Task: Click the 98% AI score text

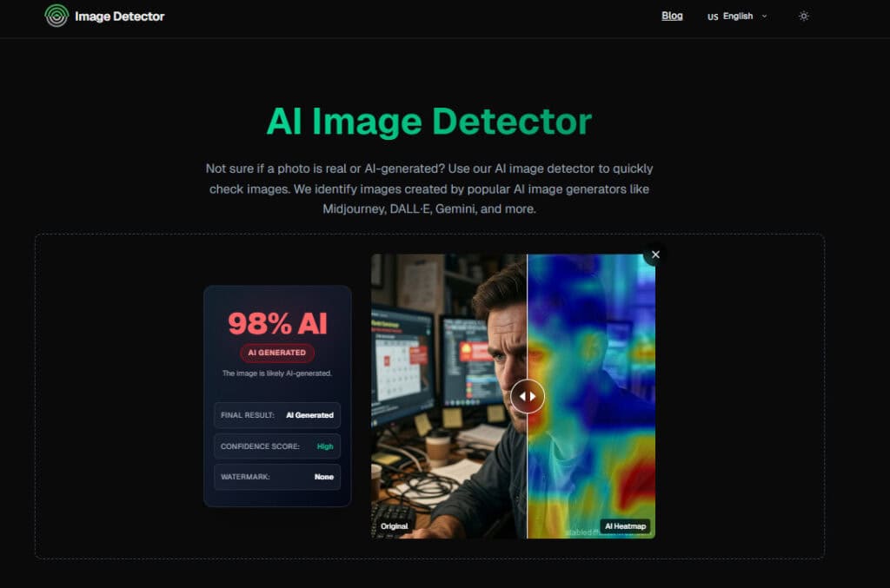Action: 277,323
